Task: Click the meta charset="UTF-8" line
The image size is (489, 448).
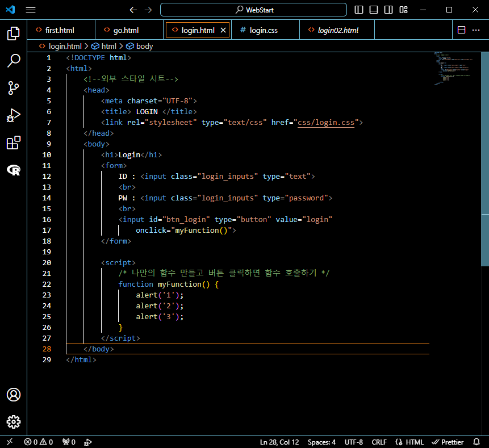Action: 149,101
